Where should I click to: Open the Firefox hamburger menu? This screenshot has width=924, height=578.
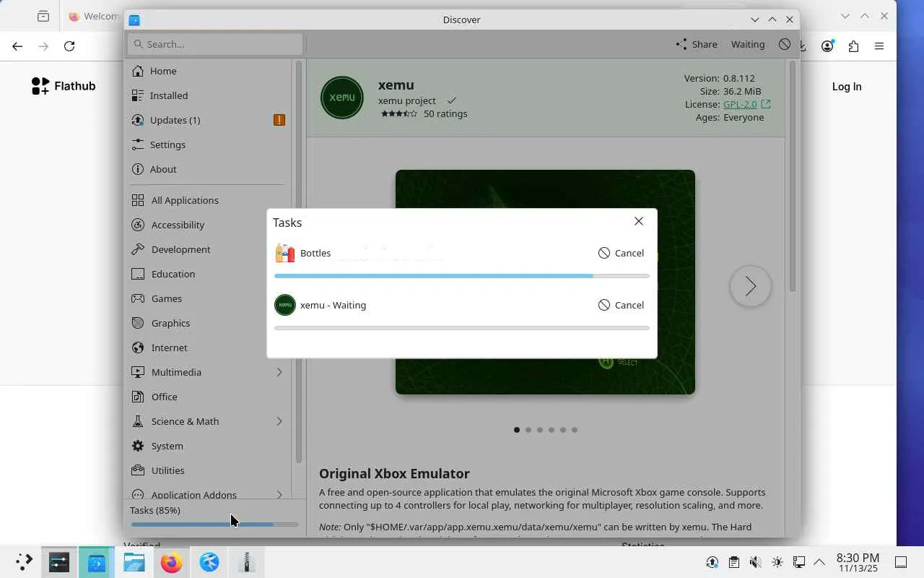879,46
